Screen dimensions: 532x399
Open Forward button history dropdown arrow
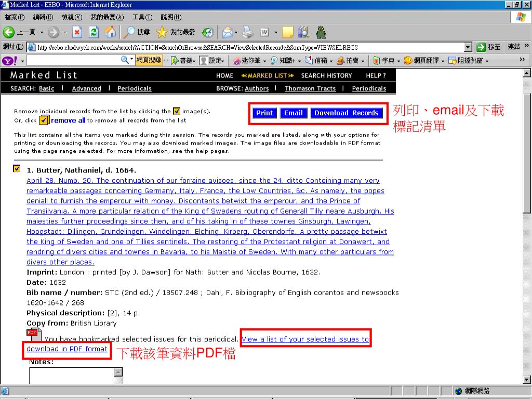(65, 33)
